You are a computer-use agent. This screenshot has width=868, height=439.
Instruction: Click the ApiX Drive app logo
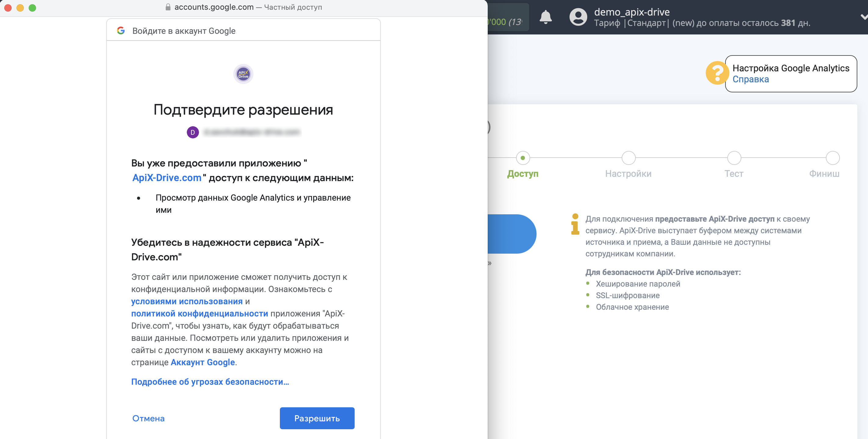pos(243,74)
